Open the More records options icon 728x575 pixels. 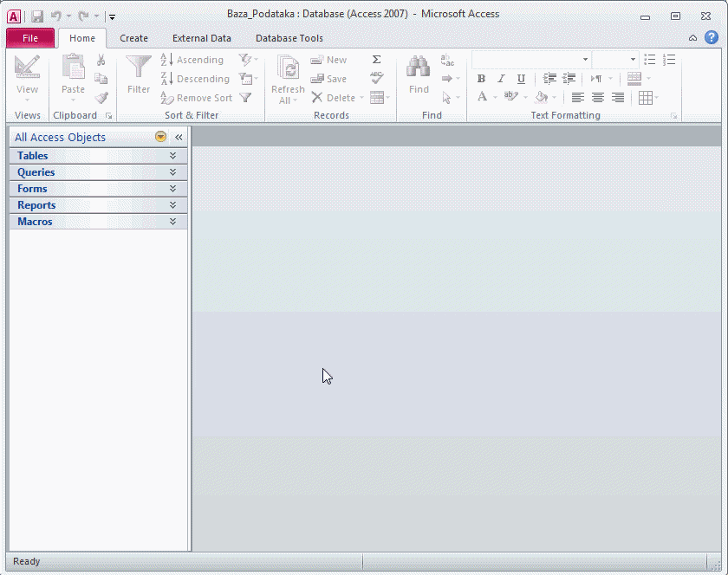pos(380,98)
